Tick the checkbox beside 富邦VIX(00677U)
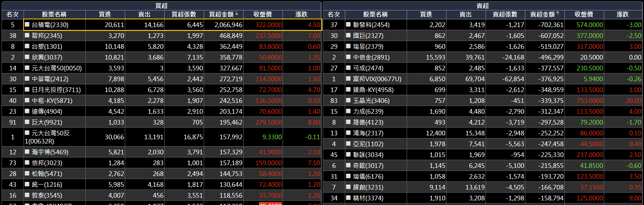 pos(348,79)
